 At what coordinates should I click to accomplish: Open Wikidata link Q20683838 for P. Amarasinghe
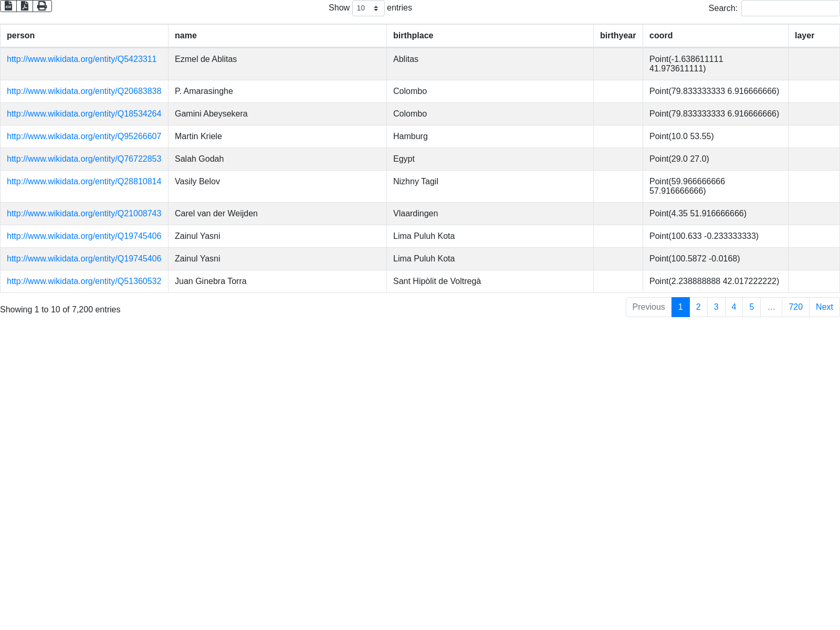(84, 91)
